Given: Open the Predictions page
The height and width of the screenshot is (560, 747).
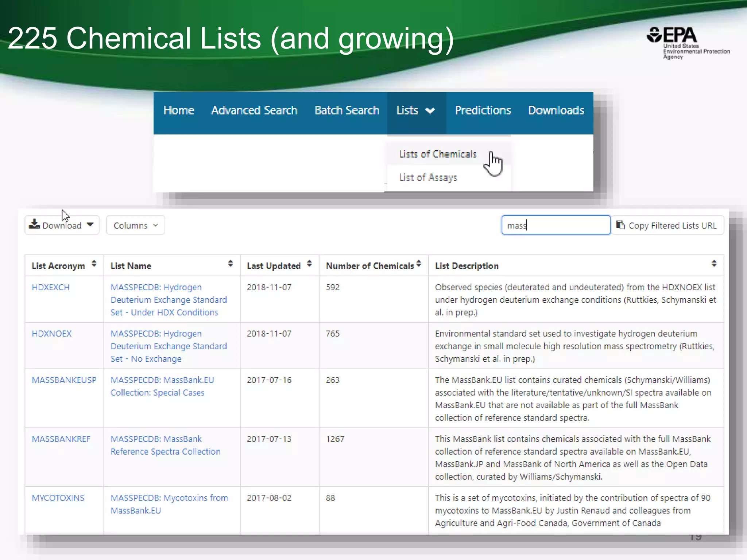Looking at the screenshot, I should (x=483, y=110).
